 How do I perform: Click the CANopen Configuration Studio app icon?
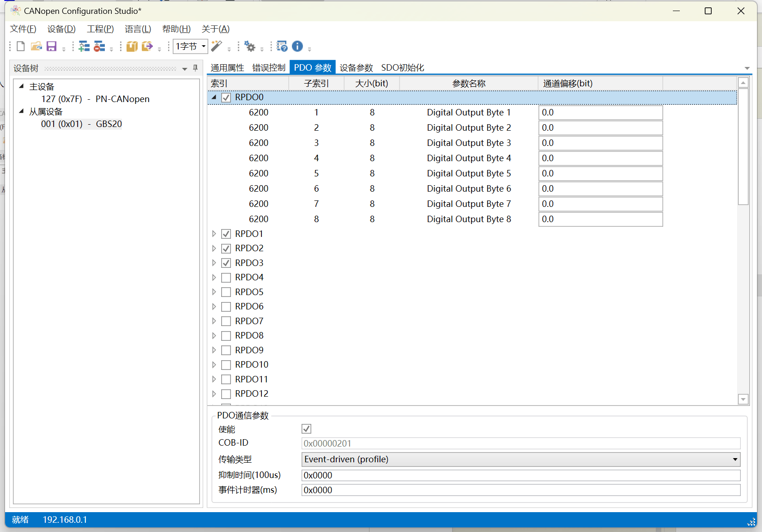click(15, 11)
